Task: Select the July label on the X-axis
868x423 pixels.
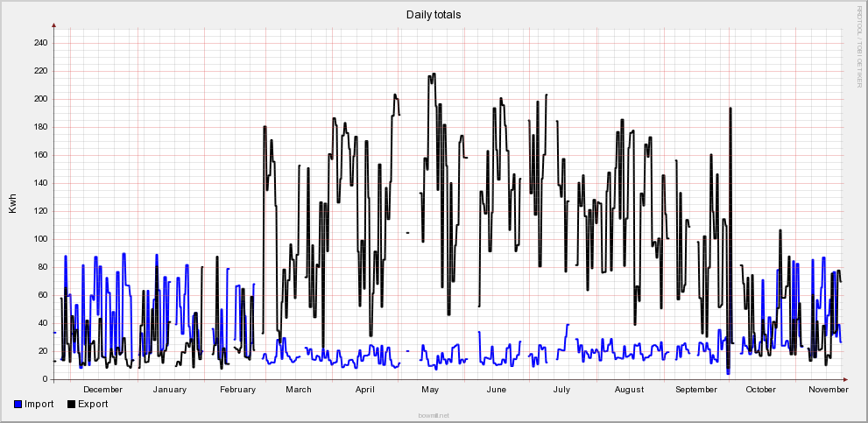Action: click(562, 390)
